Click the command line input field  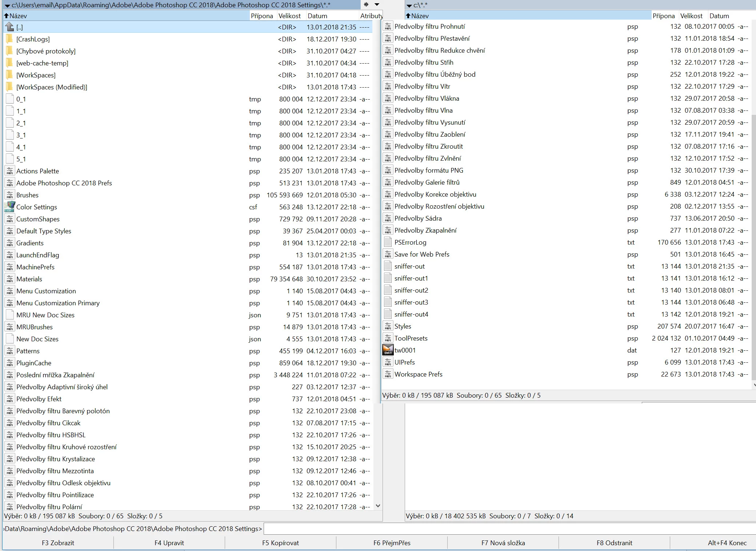point(509,528)
